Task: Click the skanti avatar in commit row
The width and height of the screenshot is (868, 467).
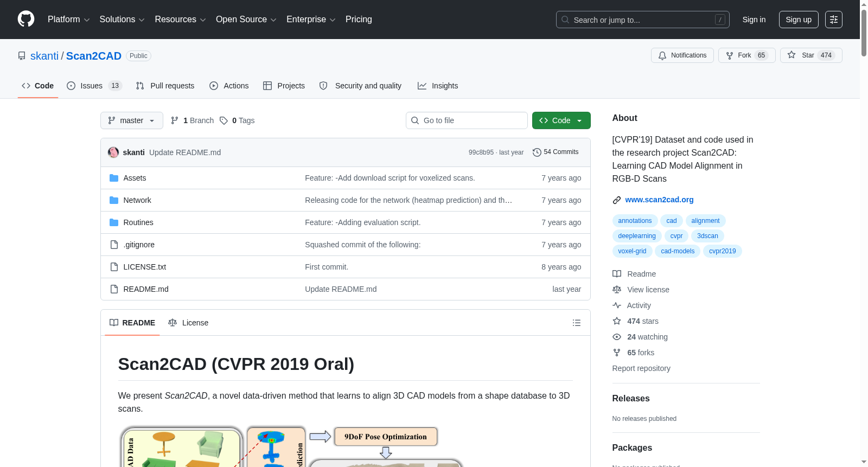Action: (113, 152)
